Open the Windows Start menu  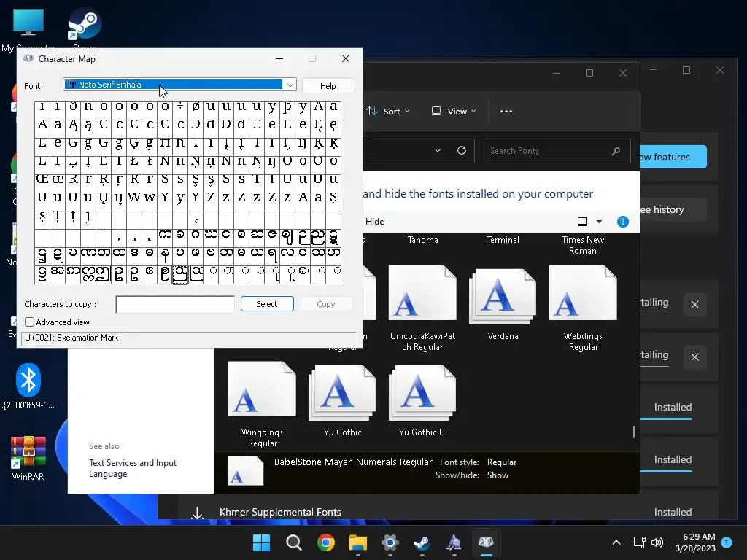[x=261, y=542]
